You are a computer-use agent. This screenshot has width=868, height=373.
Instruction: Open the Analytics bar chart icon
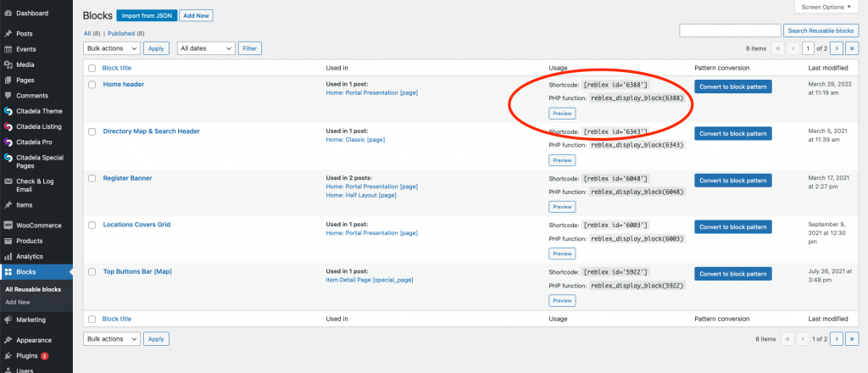[x=8, y=257]
